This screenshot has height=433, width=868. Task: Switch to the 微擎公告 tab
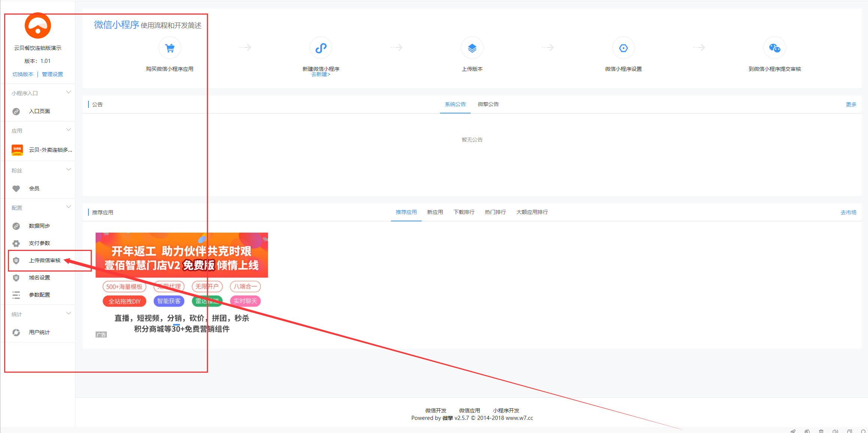point(488,104)
